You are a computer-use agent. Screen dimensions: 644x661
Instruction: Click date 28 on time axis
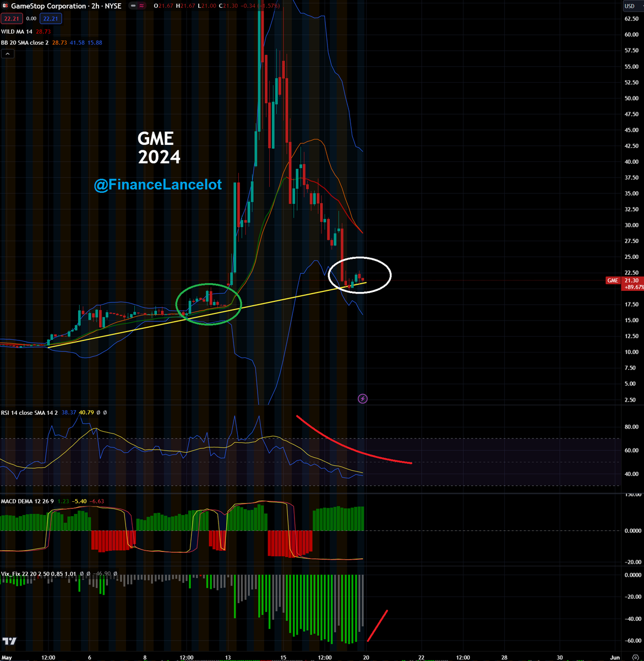tap(504, 657)
